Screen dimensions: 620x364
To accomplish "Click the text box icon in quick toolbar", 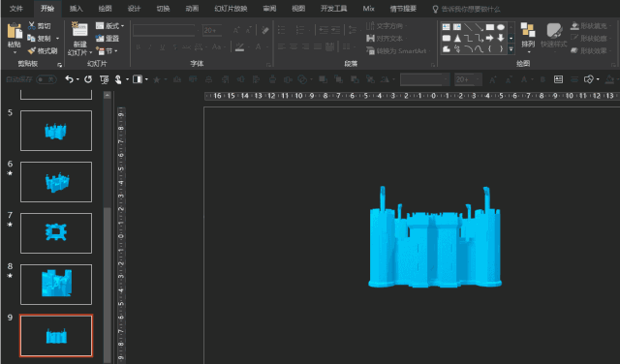I will pyautogui.click(x=558, y=79).
